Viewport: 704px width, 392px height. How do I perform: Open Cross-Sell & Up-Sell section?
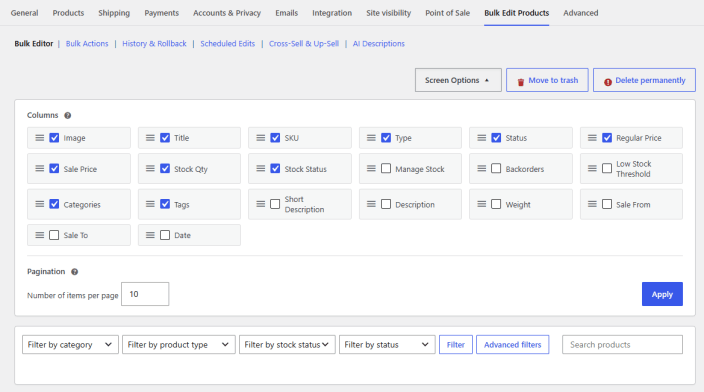304,44
